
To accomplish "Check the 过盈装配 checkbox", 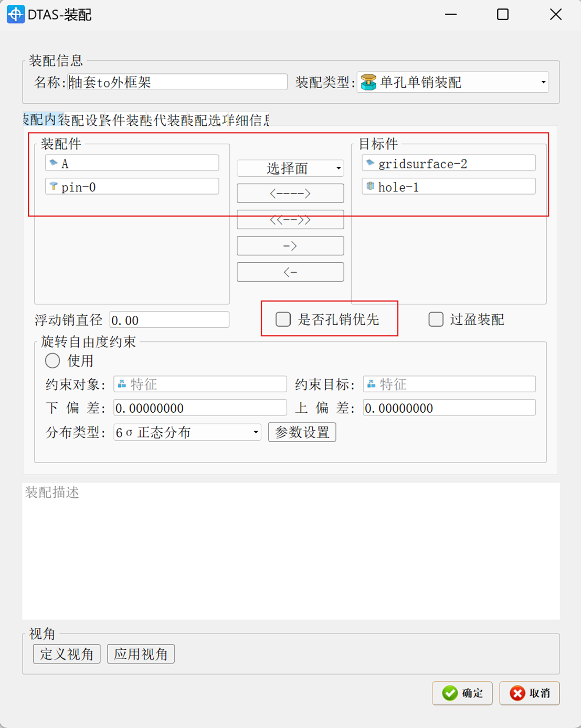I will [x=436, y=319].
